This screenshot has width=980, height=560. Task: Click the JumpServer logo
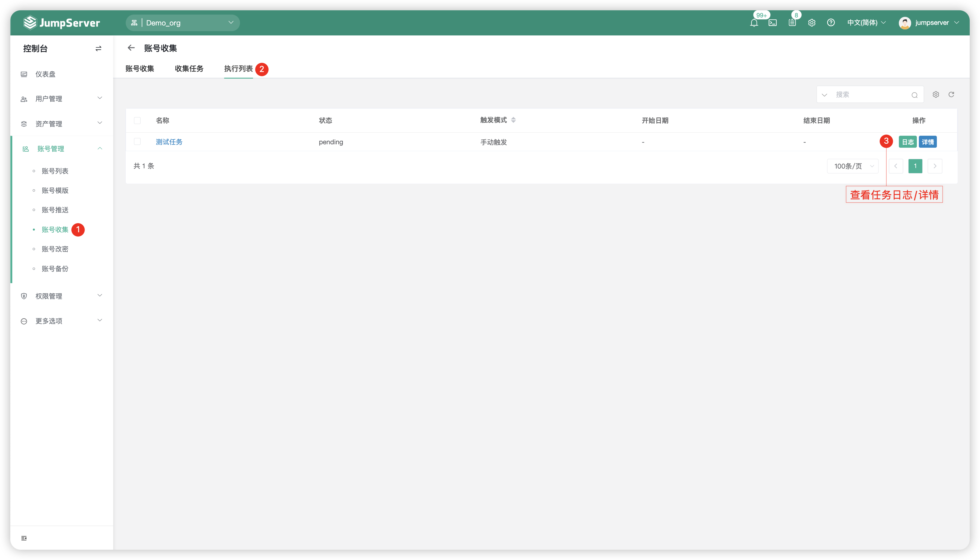tap(61, 23)
